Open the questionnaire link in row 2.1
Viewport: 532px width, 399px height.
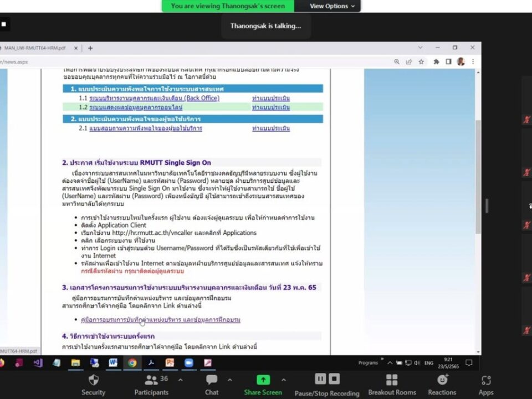(x=146, y=128)
